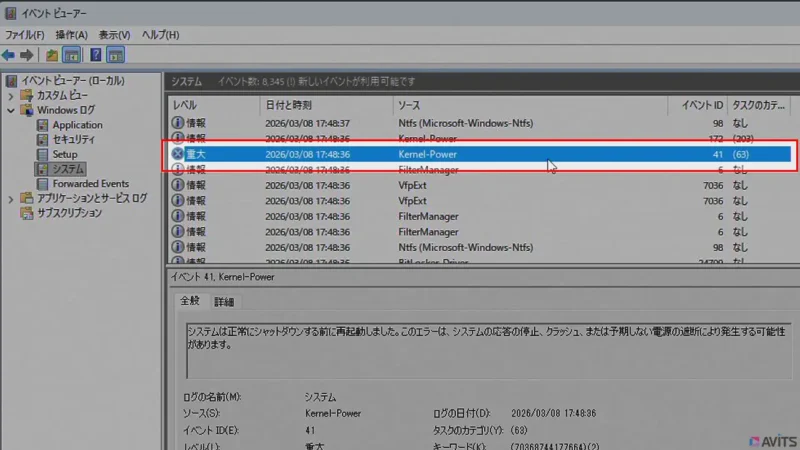Click the folder up-level toolbar icon
The width and height of the screenshot is (800, 450).
pyautogui.click(x=52, y=55)
